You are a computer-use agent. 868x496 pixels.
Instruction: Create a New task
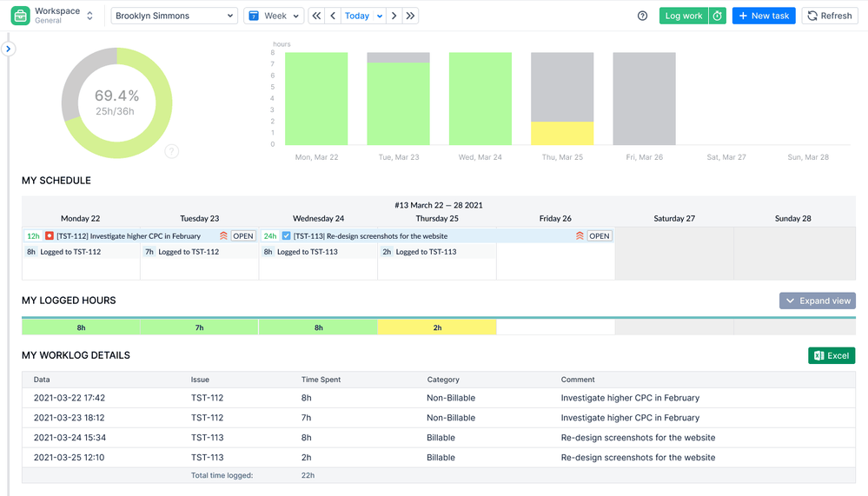point(763,16)
